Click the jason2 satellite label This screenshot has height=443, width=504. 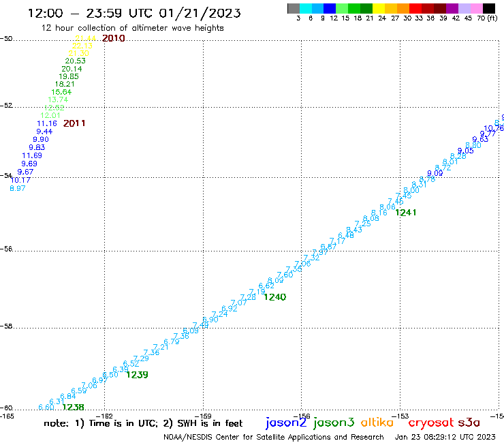pyautogui.click(x=286, y=423)
